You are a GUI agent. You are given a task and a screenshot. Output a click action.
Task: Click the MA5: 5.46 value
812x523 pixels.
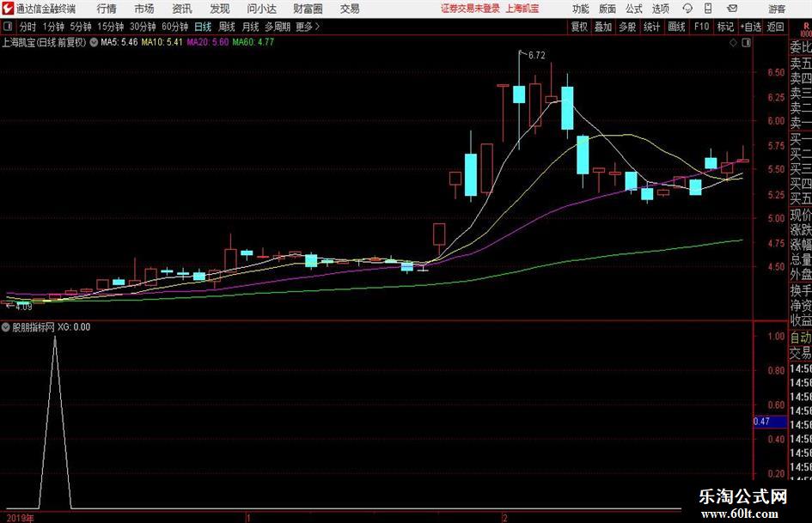click(119, 42)
